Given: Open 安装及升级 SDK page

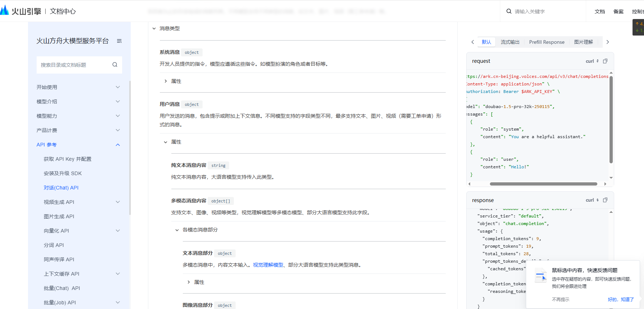Looking at the screenshot, I should [63, 173].
